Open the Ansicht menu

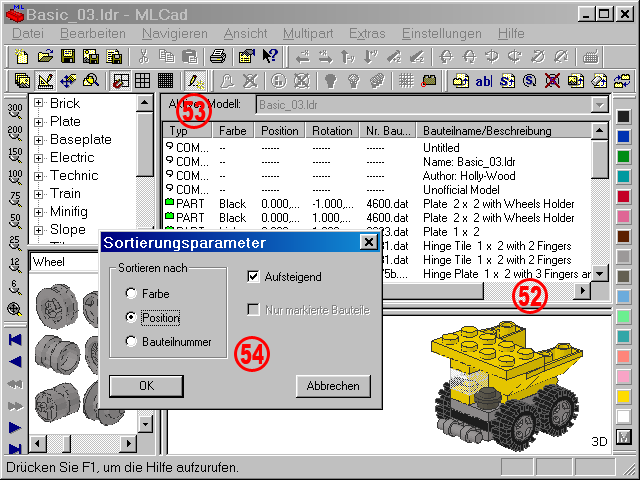(x=245, y=33)
